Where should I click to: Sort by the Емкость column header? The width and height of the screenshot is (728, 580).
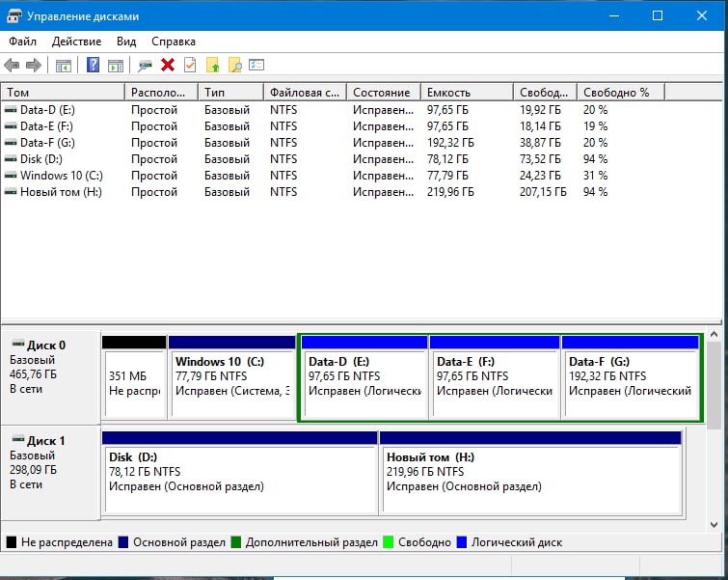467,92
